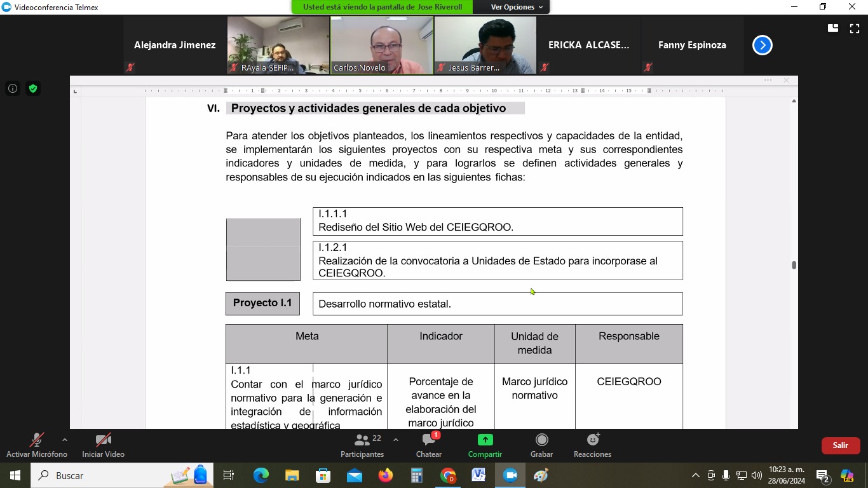Open the Reacciones menu
This screenshot has width=868, height=488.
tap(592, 445)
